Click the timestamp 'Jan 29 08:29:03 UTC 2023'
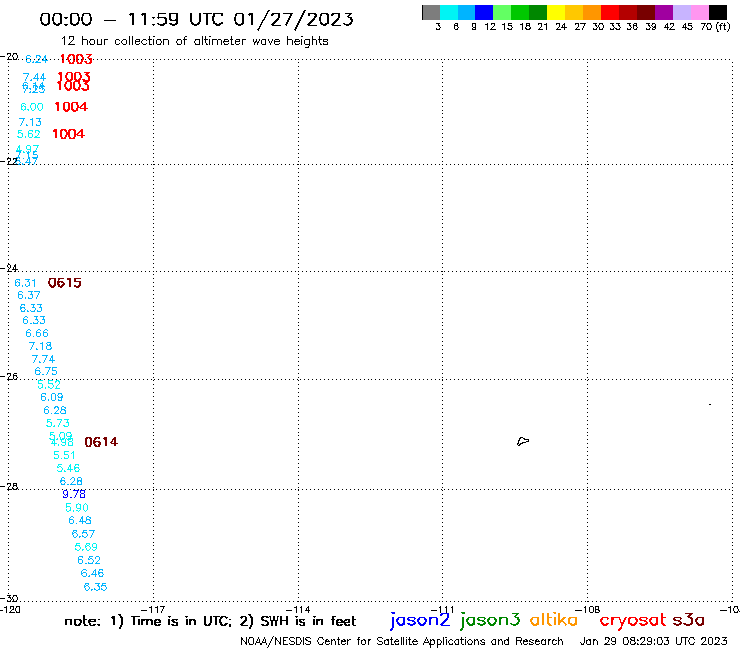Screen dimensions: 740x650 pos(654,641)
